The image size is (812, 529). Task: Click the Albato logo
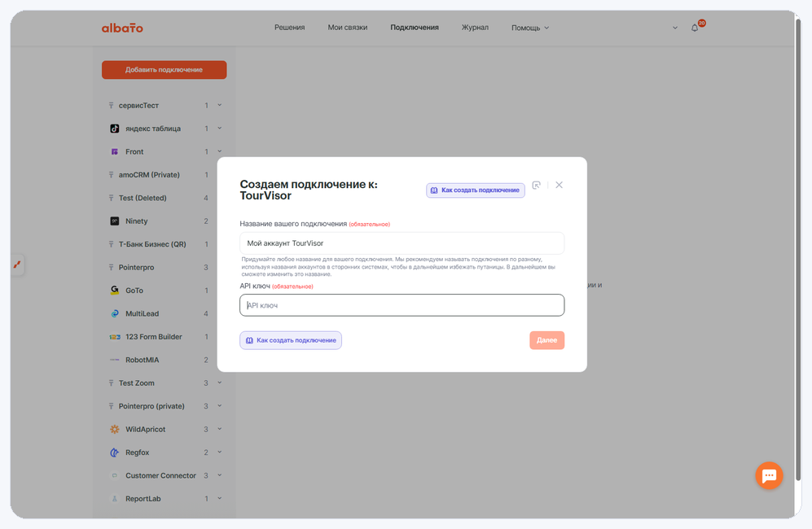coord(122,28)
